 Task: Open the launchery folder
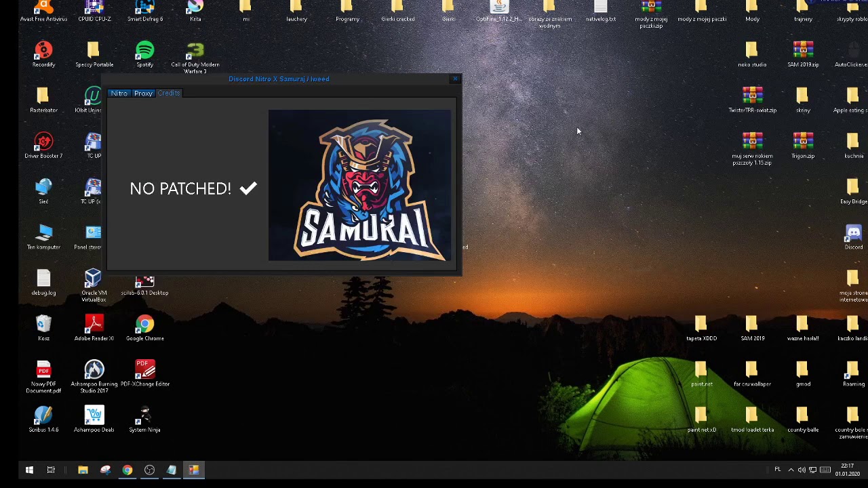click(296, 11)
